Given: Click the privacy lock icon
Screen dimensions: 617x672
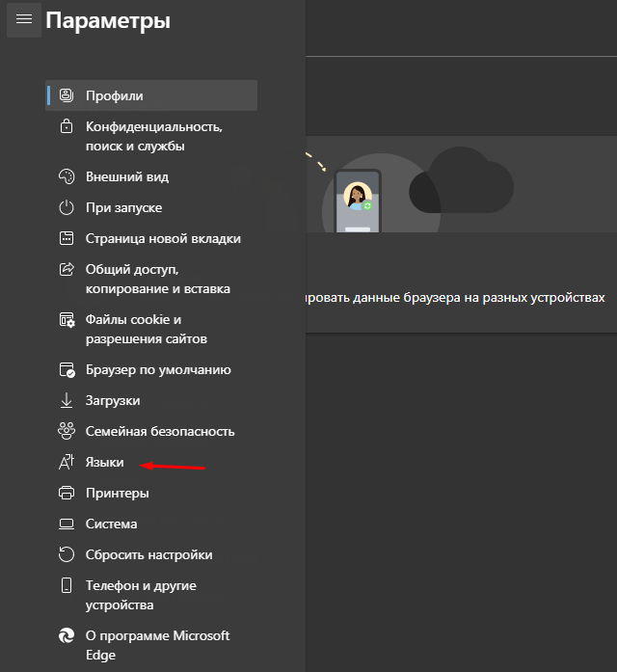Looking at the screenshot, I should pyautogui.click(x=67, y=126).
